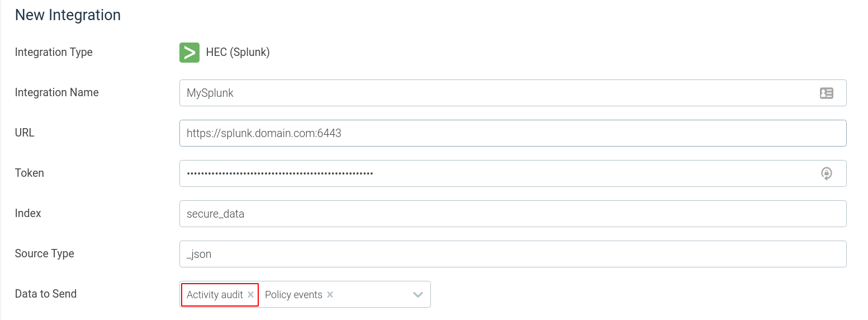The height and width of the screenshot is (320, 868).
Task: Click the Source Type field showing _json
Action: pyautogui.click(x=513, y=254)
